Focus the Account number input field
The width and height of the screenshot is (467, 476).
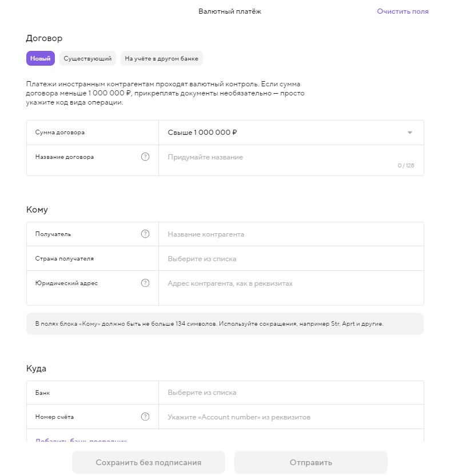[x=290, y=417]
